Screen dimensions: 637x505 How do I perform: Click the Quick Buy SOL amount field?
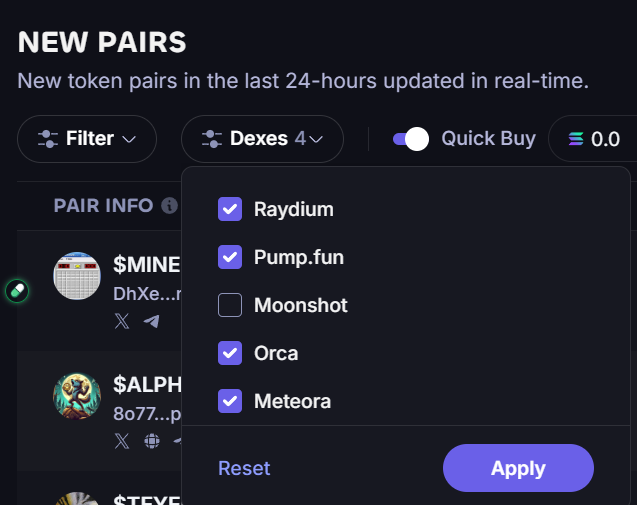(606, 139)
